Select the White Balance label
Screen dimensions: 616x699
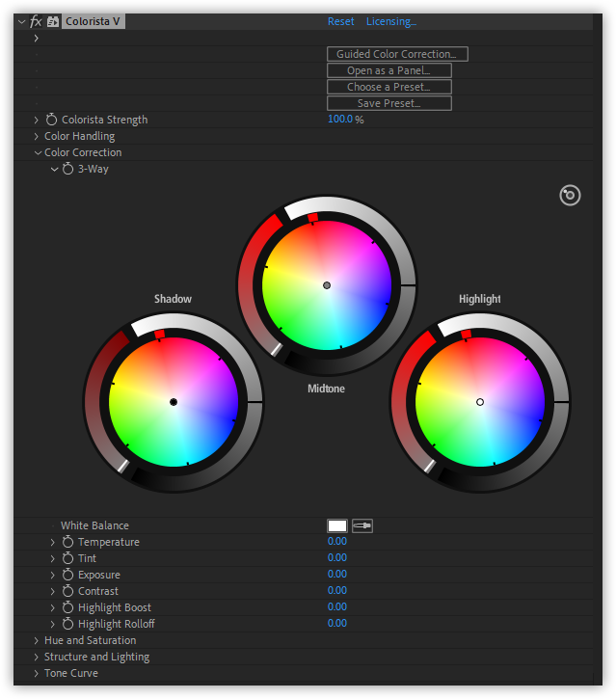pos(94,526)
